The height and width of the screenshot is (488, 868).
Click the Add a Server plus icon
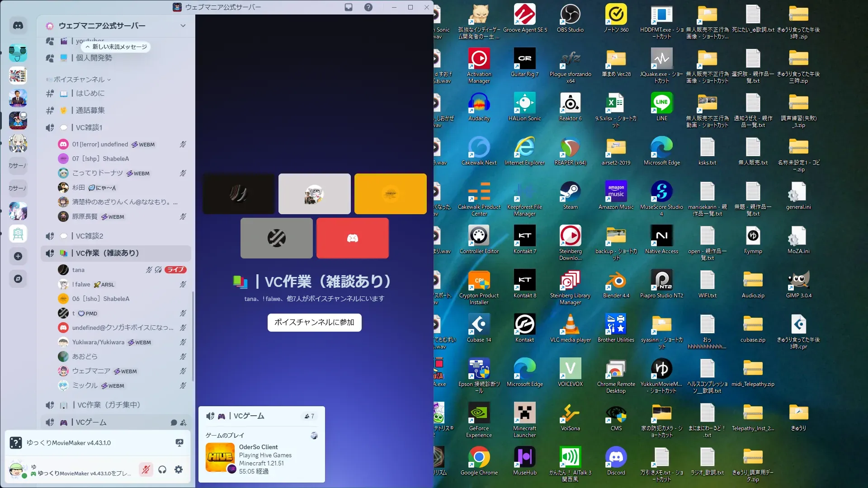click(18, 256)
